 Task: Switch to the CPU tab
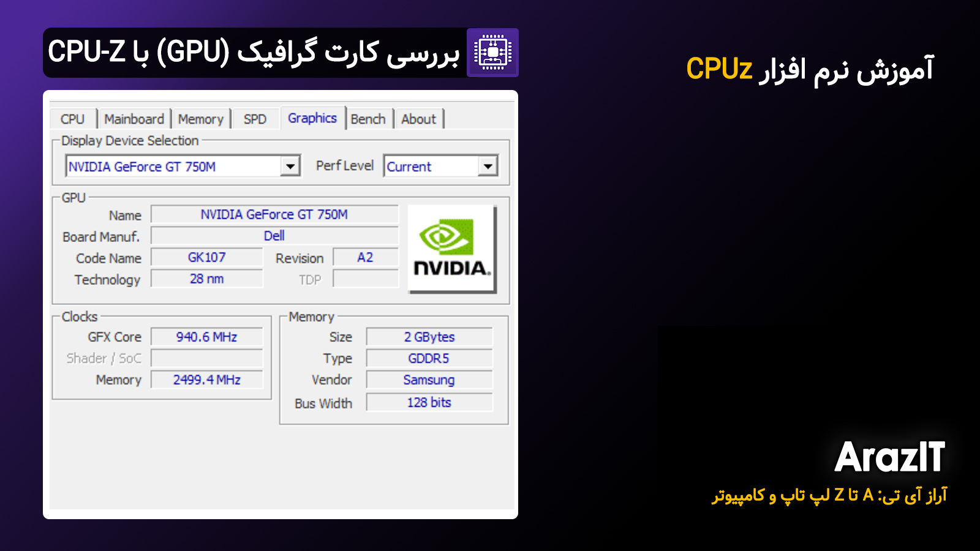tap(73, 119)
